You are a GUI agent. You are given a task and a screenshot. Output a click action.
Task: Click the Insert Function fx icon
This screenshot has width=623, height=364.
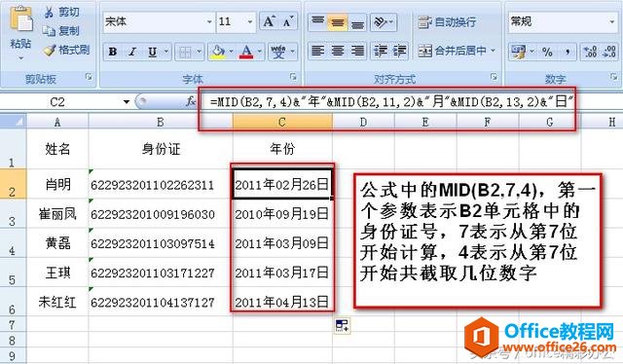[191, 102]
